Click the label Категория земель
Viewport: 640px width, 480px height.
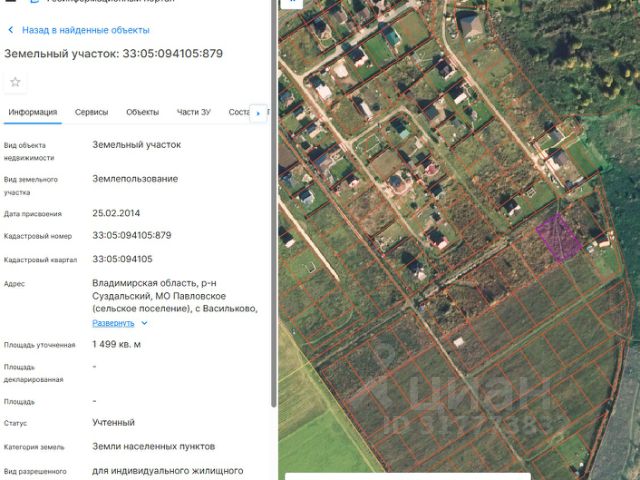point(34,447)
